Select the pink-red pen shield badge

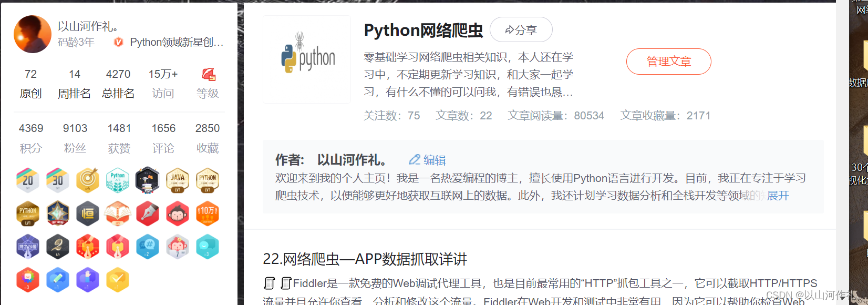point(118,247)
